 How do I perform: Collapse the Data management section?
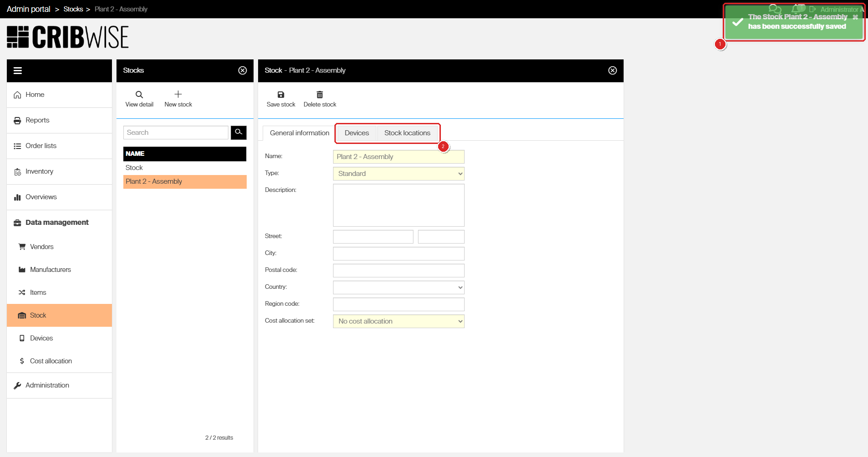click(59, 223)
